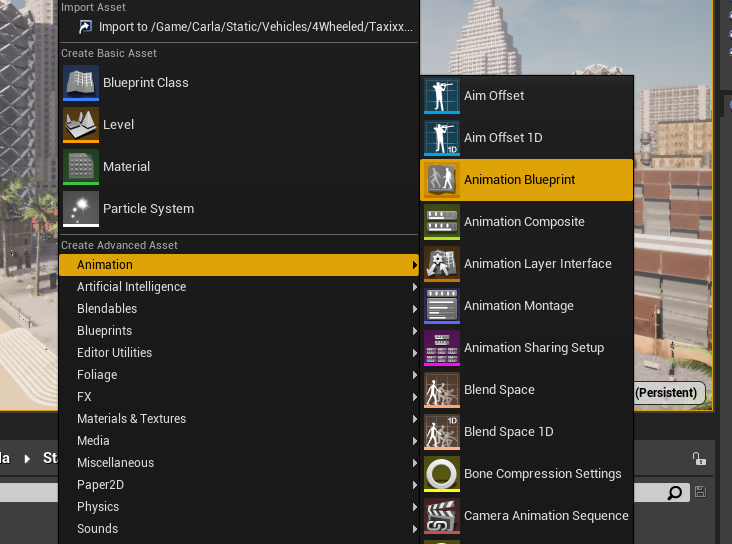The image size is (732, 544).
Task: Click the Blueprint Class label
Action: click(146, 83)
